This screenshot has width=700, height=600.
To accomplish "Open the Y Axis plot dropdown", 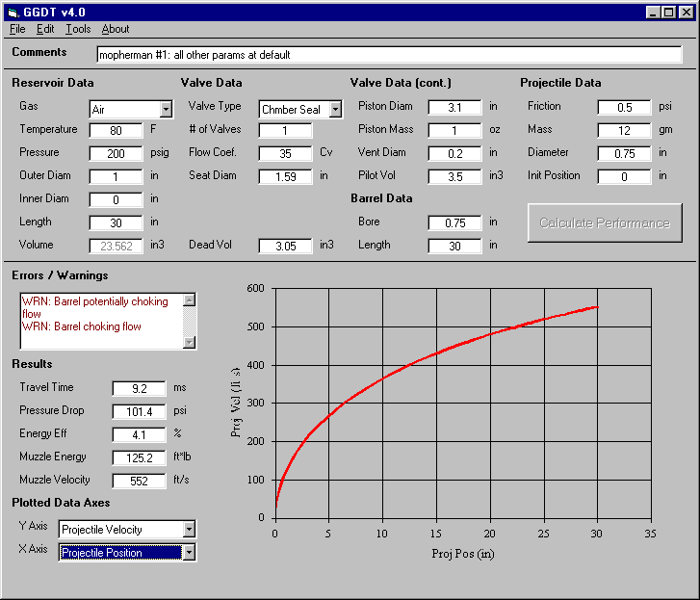I will coord(189,529).
